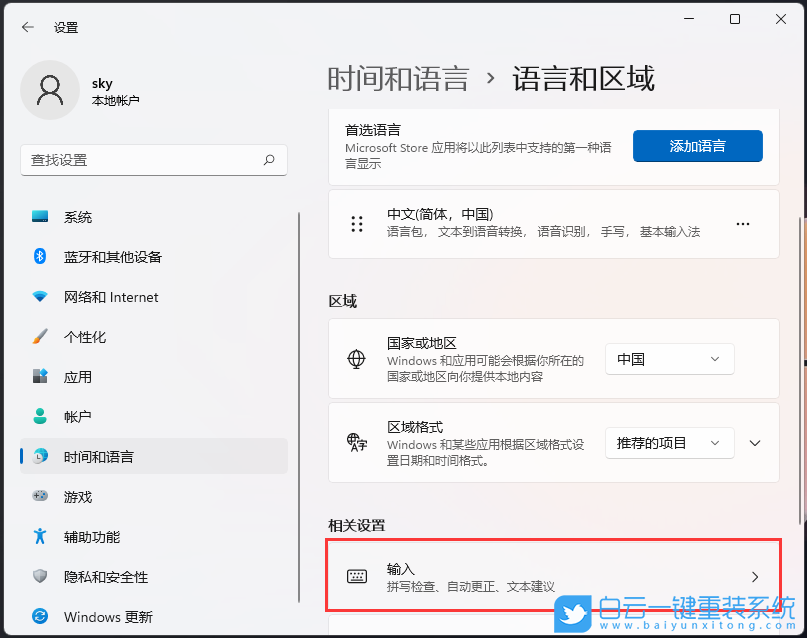Select the 个性化 brush icon
Viewport: 807px width, 638px height.
click(41, 337)
